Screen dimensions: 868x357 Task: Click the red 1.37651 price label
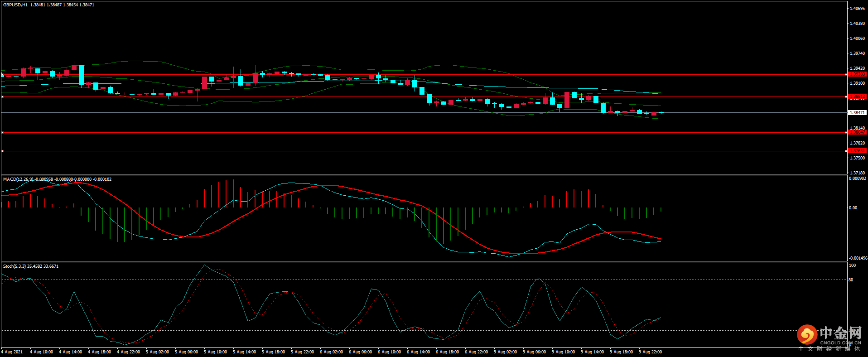pyautogui.click(x=857, y=151)
